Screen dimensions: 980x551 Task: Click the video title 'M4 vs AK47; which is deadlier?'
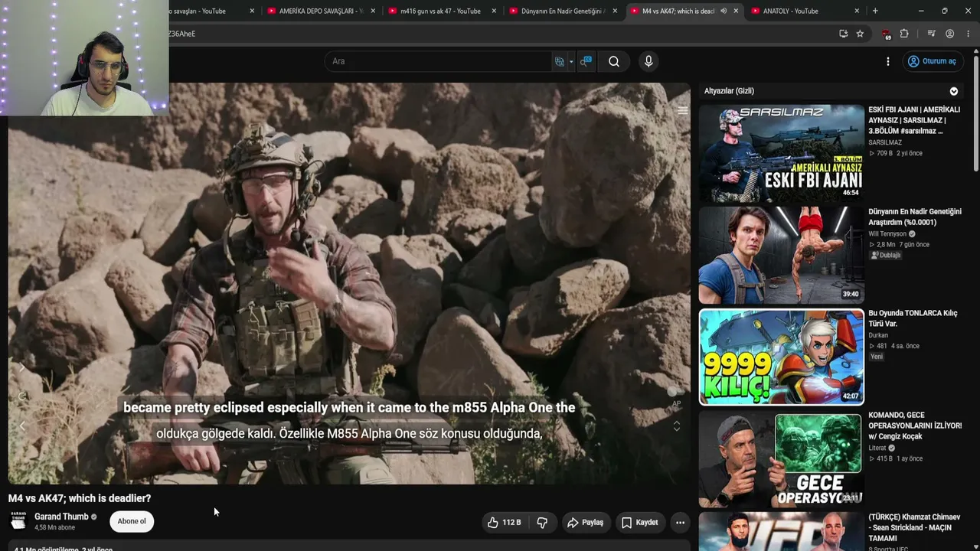[x=80, y=498]
